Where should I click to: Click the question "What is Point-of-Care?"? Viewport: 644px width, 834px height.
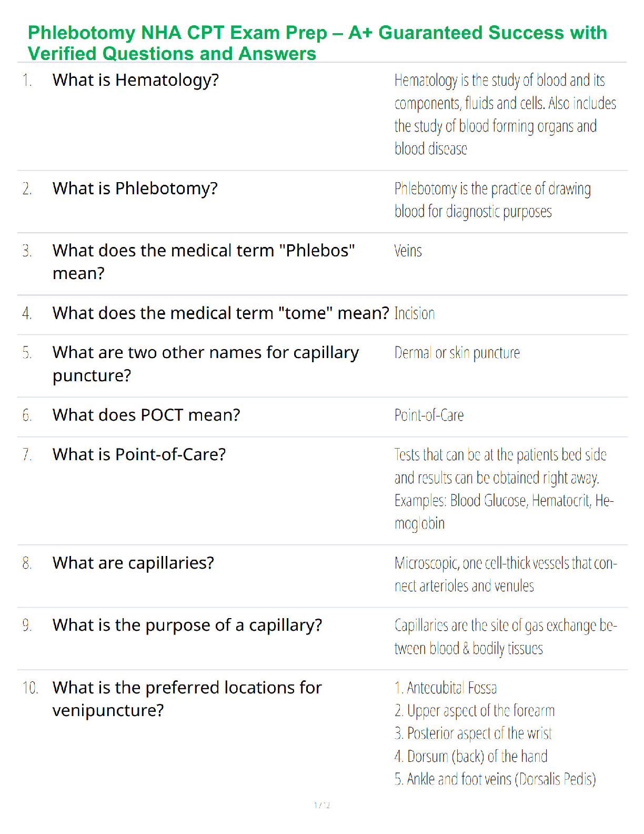(139, 454)
